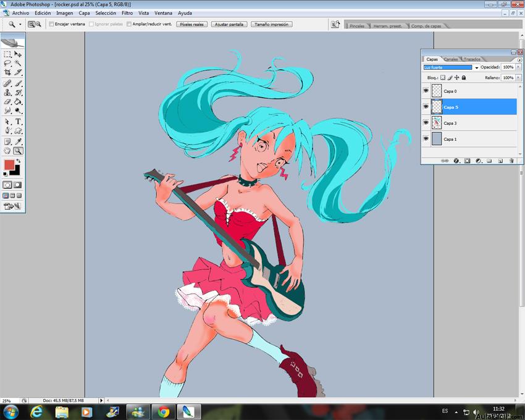
Task: Enable Encajar ventana checkbox
Action: click(x=51, y=24)
